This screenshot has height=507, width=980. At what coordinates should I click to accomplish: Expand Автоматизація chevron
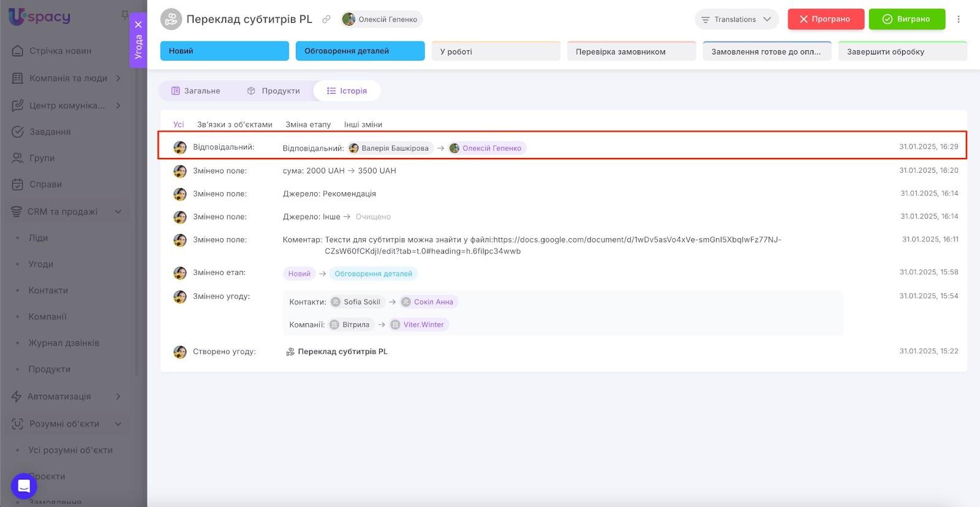(x=118, y=397)
